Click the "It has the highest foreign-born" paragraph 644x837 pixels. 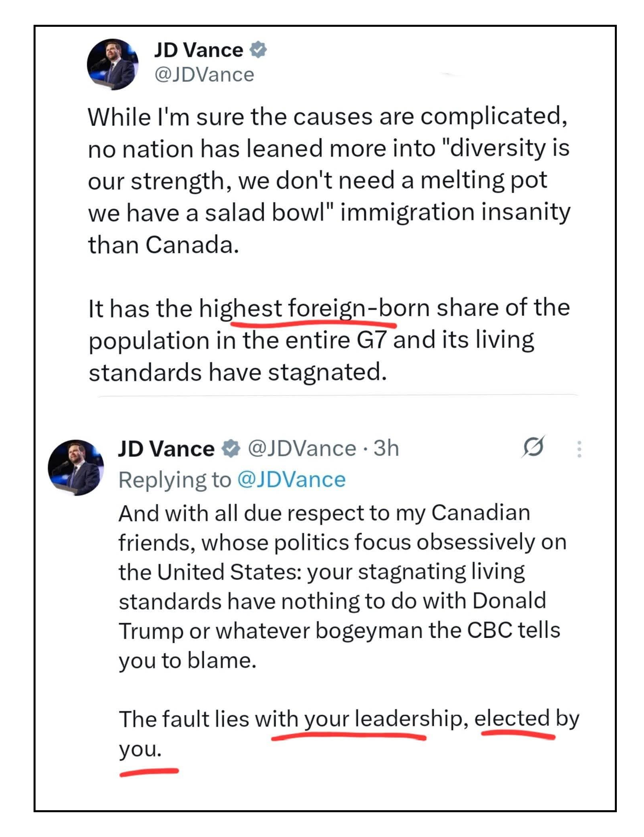[x=328, y=340]
